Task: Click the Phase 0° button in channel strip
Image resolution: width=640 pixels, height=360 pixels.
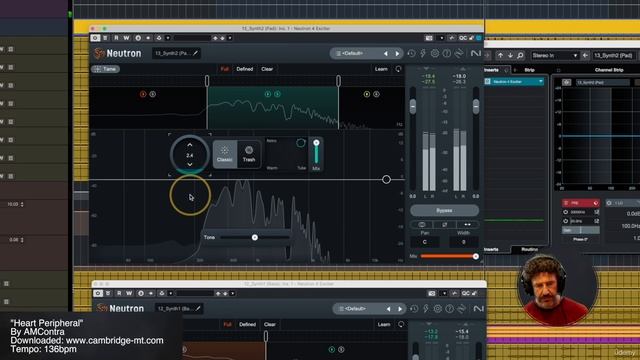Action: (580, 239)
